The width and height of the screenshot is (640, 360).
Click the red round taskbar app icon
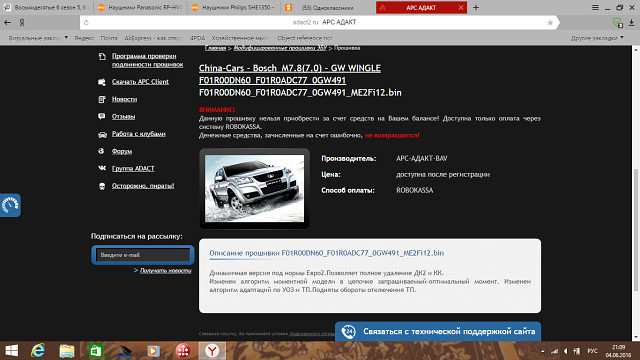pyautogui.click(x=183, y=351)
